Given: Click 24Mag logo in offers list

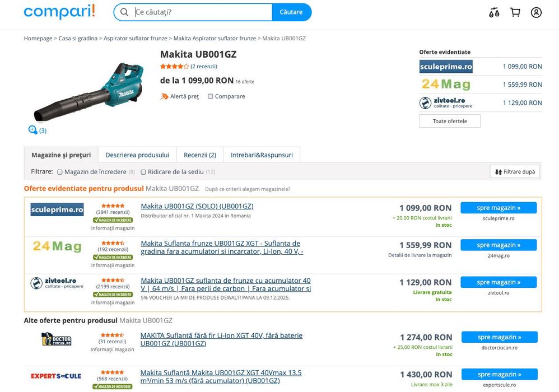Looking at the screenshot, I should 57,246.
